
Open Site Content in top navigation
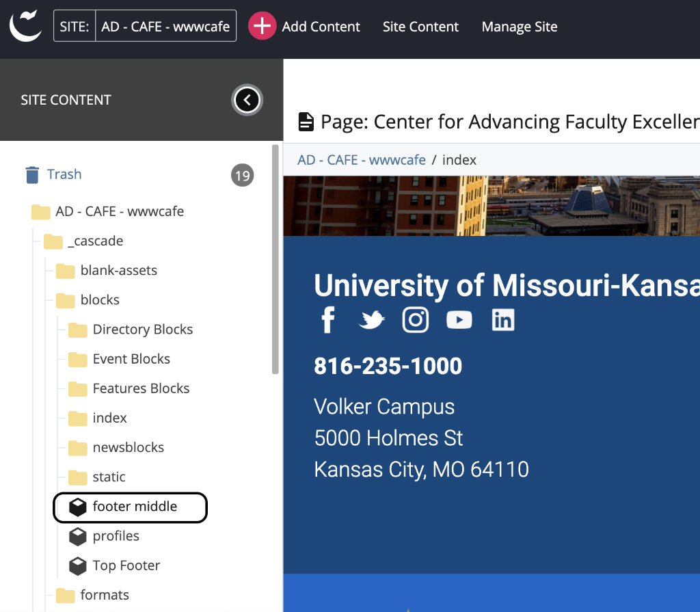[x=420, y=27]
